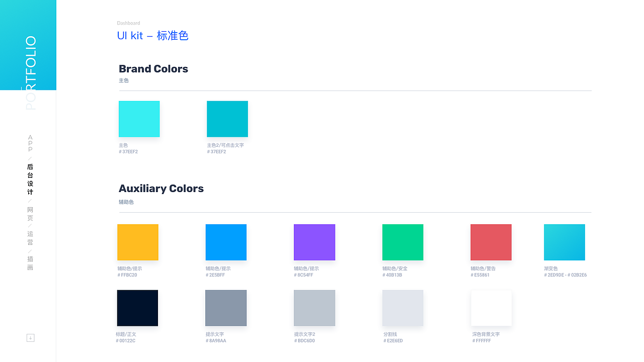The width and height of the screenshot is (644, 362).
Task: Select the 分割线 #E2E6ED swatch
Action: point(403,308)
